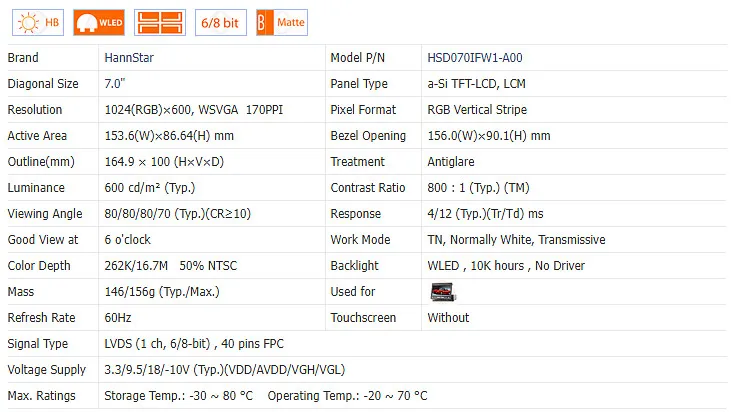Select touchscreen value Without
This screenshot has width=731, height=412.
pyautogui.click(x=448, y=318)
